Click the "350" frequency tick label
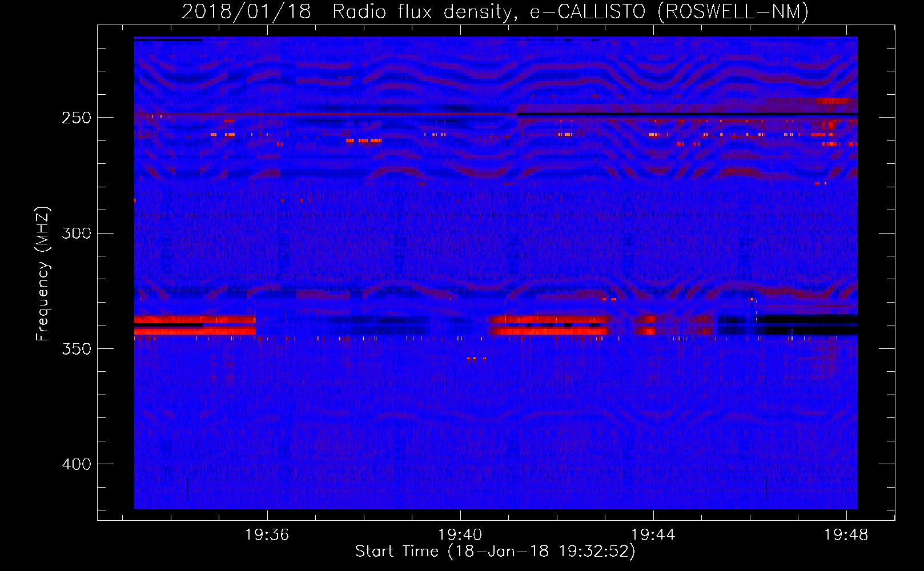 (x=77, y=349)
